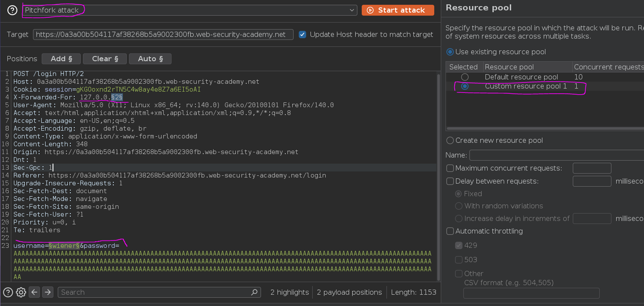Click the Resource pool panel heading

click(479, 7)
